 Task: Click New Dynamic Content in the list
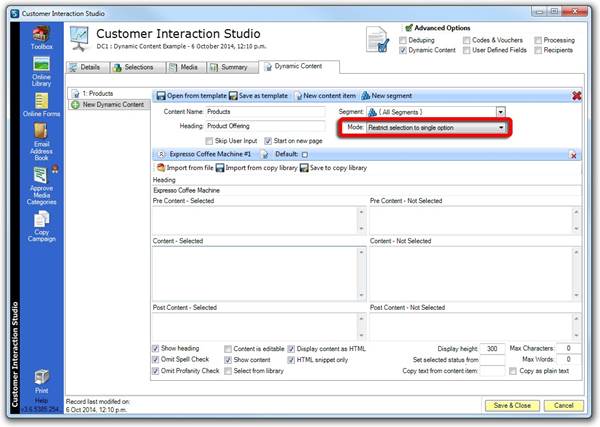(109, 104)
